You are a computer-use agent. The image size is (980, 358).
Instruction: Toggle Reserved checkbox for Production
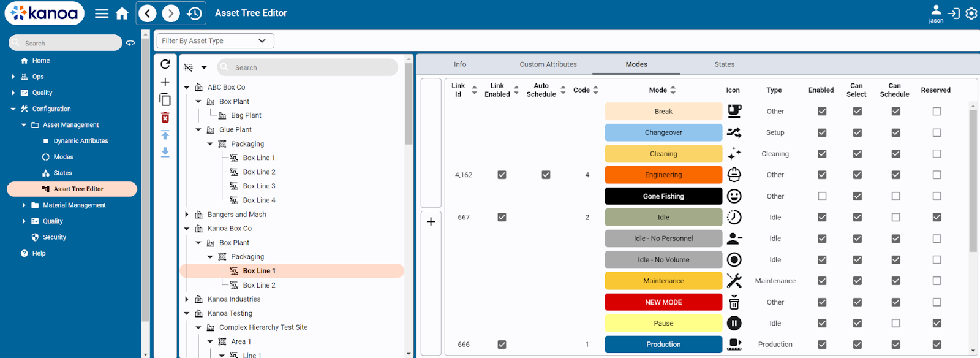pos(937,345)
